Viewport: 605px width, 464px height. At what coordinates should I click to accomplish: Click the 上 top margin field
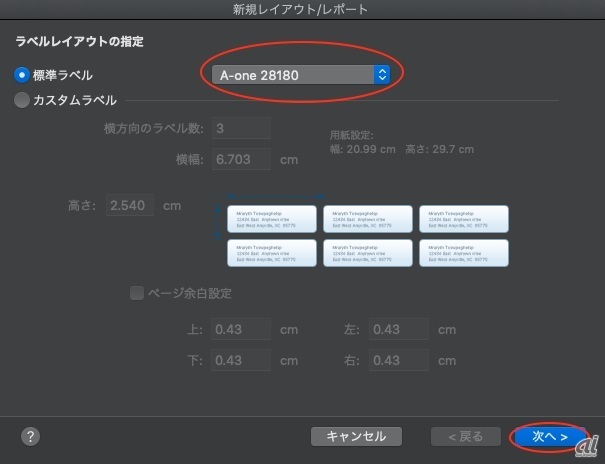point(241,330)
